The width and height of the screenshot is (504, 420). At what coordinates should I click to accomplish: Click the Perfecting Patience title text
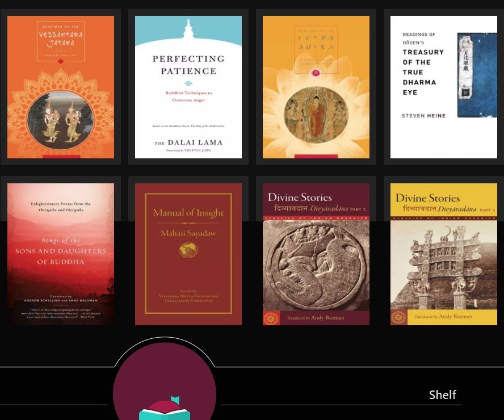click(188, 65)
